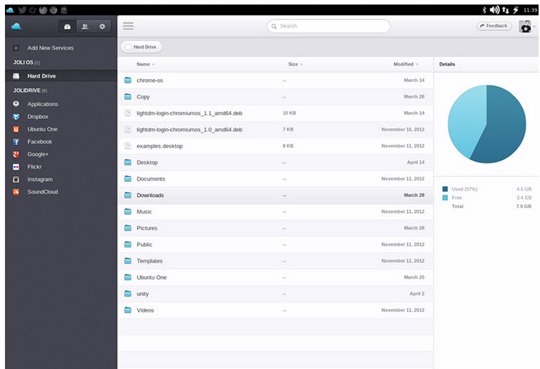Open the settings gear tab in the sidebar
Screen dimensions: 540x369
(x=102, y=27)
